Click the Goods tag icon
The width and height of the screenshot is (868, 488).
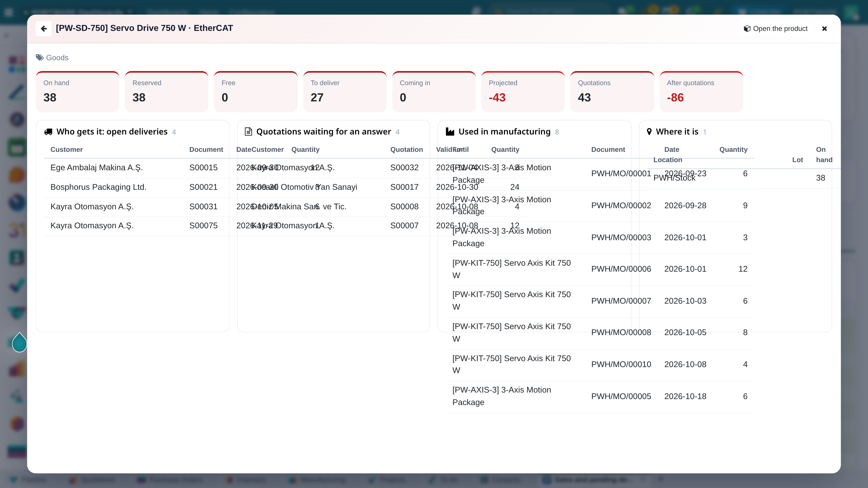tap(40, 57)
